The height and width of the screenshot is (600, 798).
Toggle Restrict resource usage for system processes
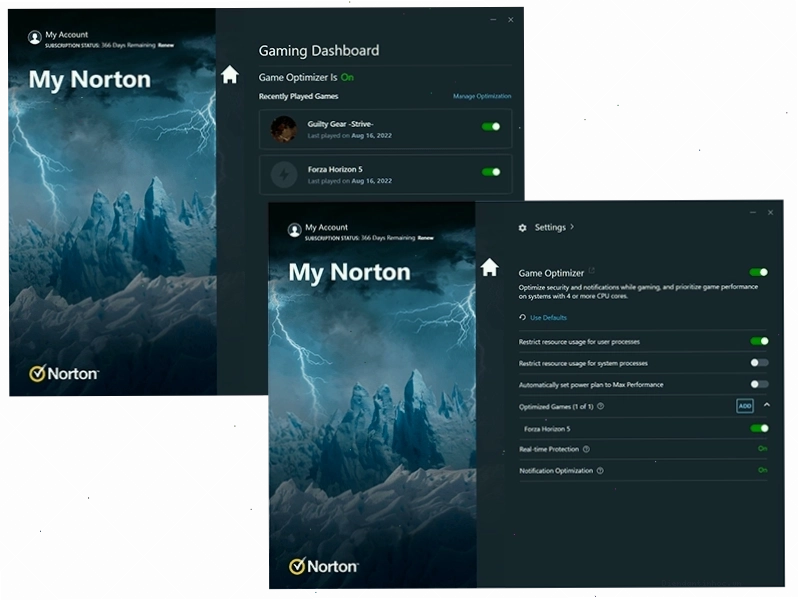coord(759,363)
